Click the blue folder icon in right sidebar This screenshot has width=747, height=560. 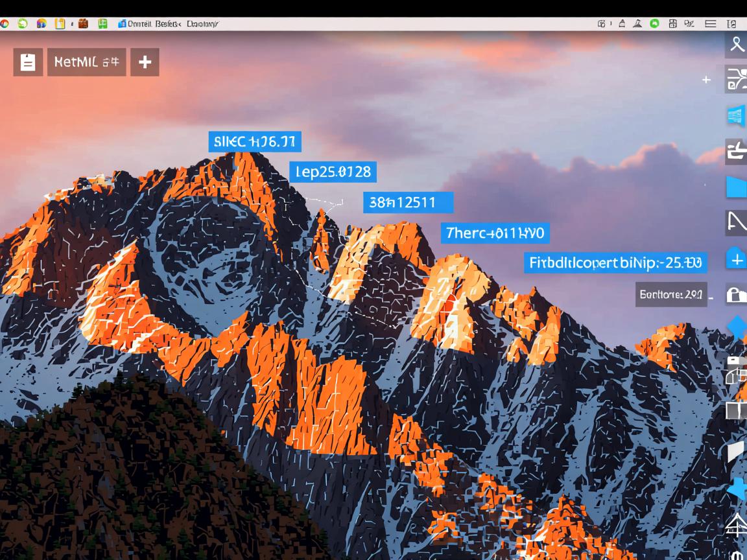point(737,187)
